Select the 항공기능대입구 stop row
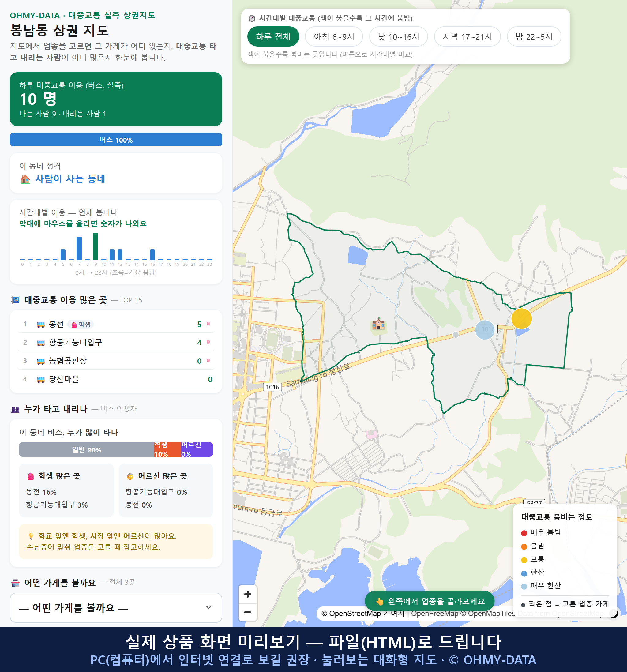The image size is (627, 672). pos(116,342)
